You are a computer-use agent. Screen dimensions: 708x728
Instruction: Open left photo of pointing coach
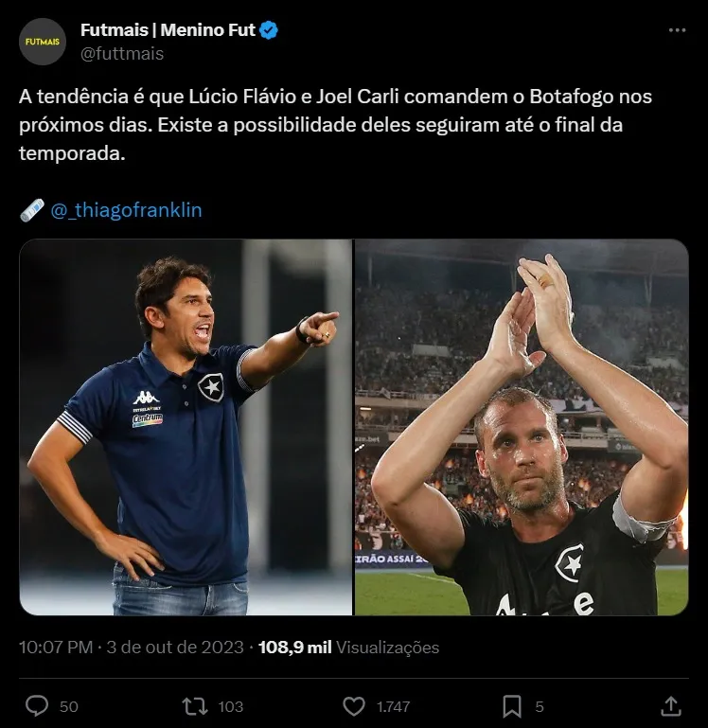click(186, 427)
